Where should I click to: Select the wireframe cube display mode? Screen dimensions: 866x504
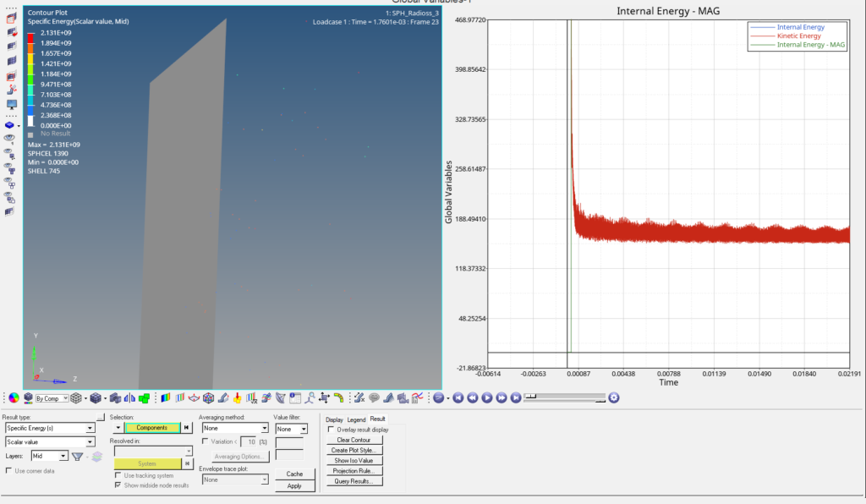pos(76,398)
